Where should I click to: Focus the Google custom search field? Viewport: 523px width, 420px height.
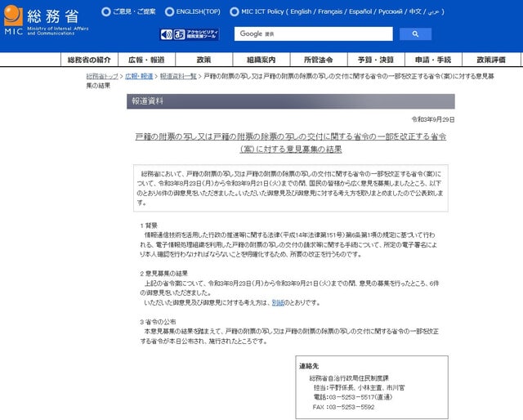314,34
